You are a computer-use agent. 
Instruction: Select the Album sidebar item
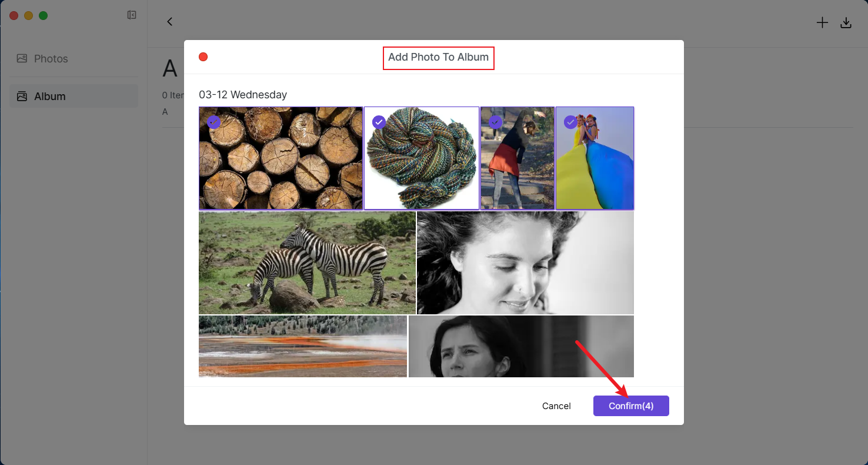point(50,97)
